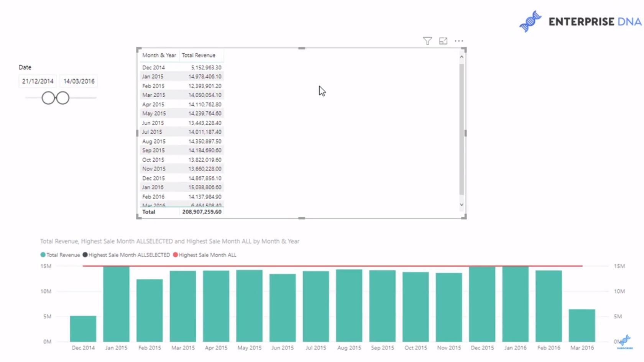Viewport: 644px width, 362px height.
Task: Select the Feb 2015 table row
Action: [182, 86]
